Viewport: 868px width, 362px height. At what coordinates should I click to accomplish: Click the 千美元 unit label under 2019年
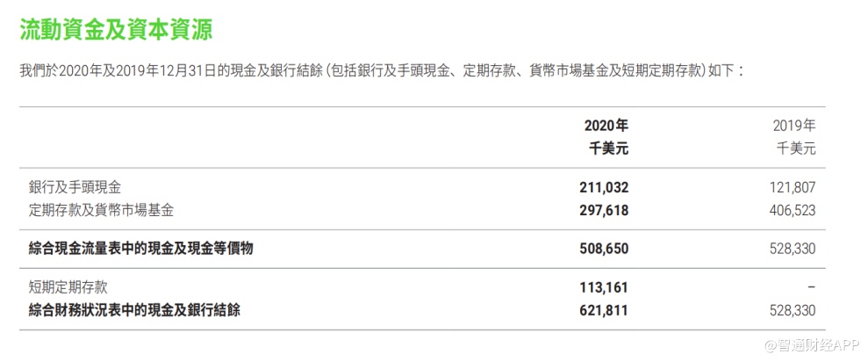[x=796, y=148]
